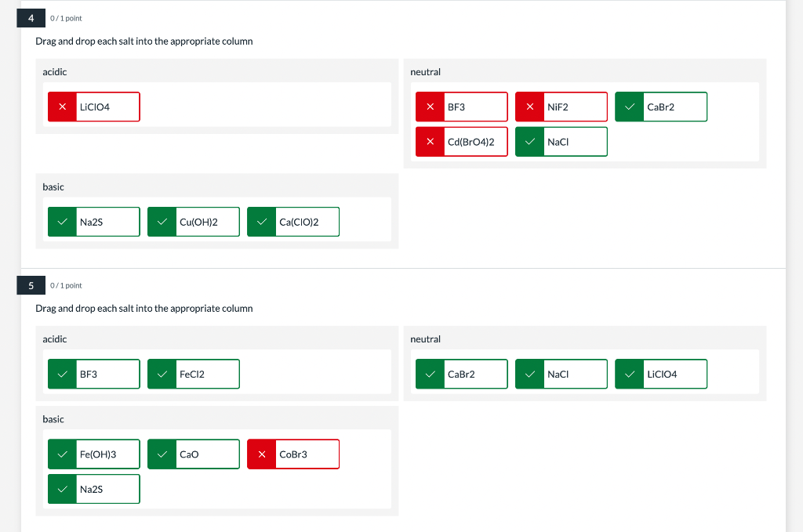
Task: Select the Na2S tile in question 5's basic column
Action: tap(94, 489)
